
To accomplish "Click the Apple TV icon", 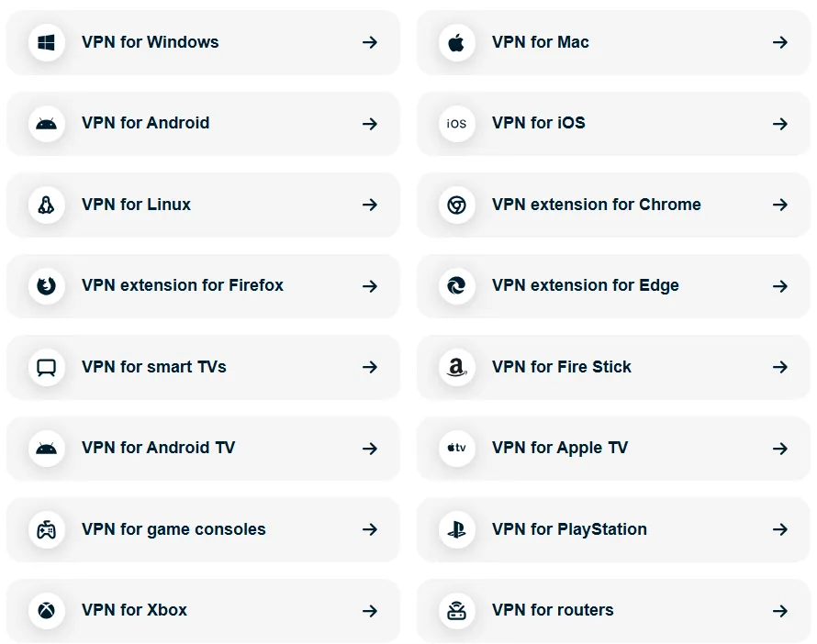I will [456, 449].
